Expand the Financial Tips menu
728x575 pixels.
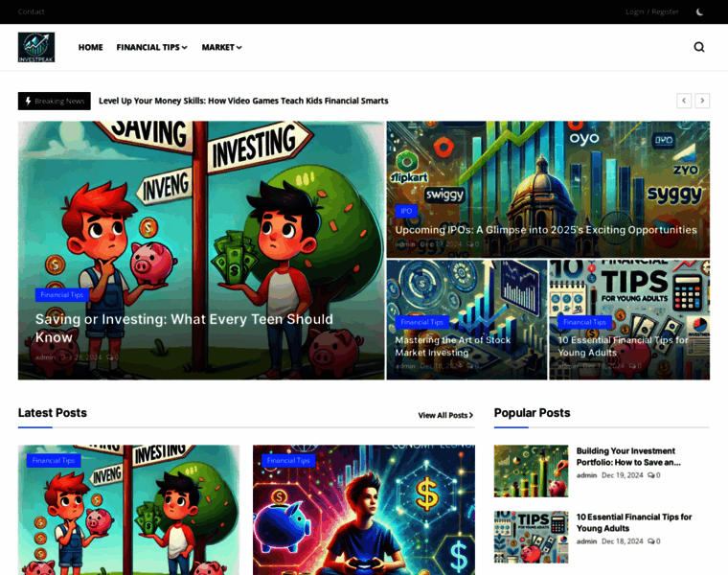tap(151, 47)
